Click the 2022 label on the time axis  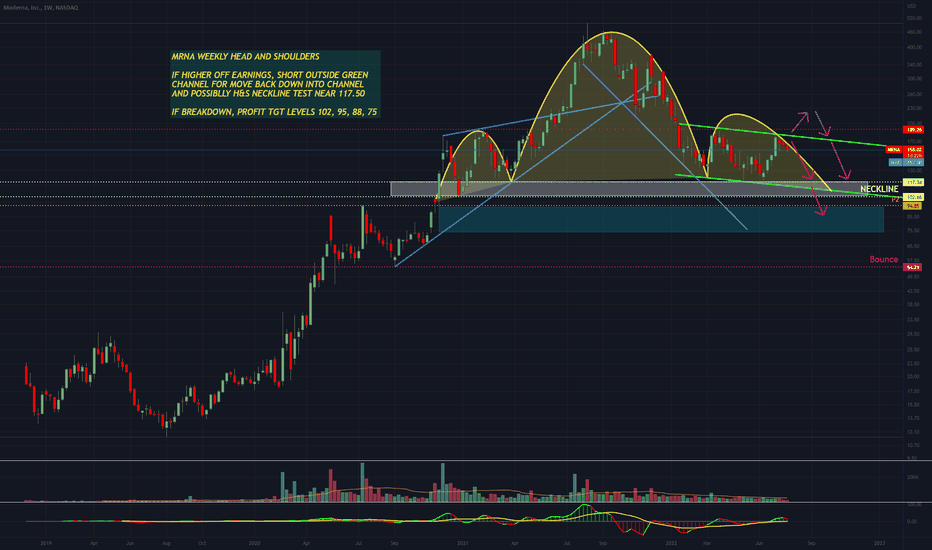672,543
